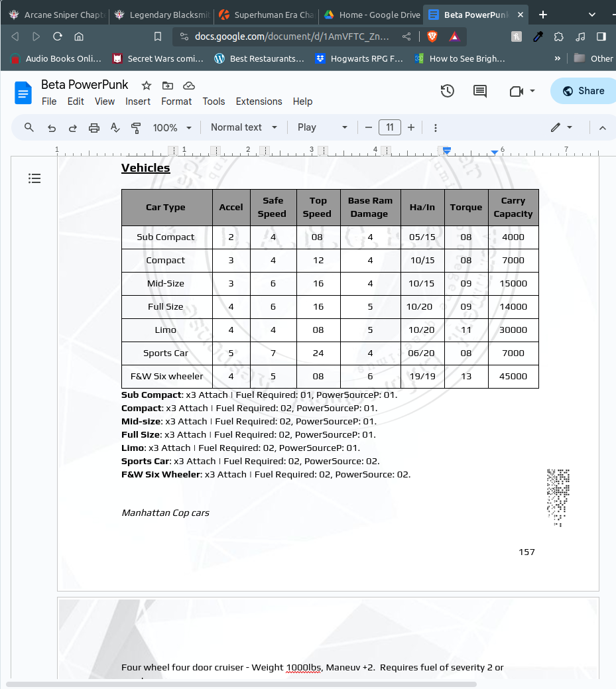Image resolution: width=616 pixels, height=689 pixels.
Task: Open the Help menu
Action: pos(303,101)
